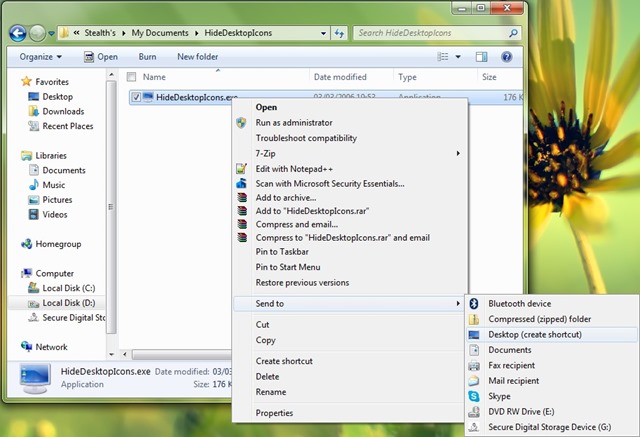
Task: Open the Organize menu
Action: coord(40,57)
